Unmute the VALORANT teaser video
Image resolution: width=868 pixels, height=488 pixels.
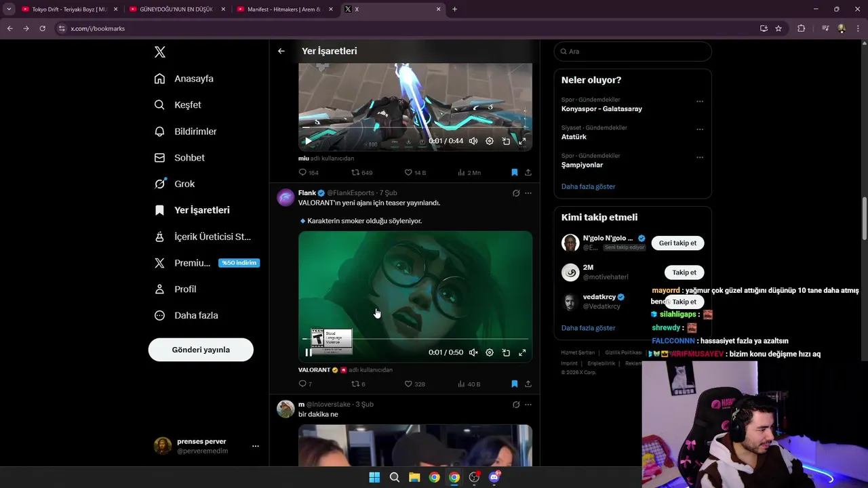(473, 352)
